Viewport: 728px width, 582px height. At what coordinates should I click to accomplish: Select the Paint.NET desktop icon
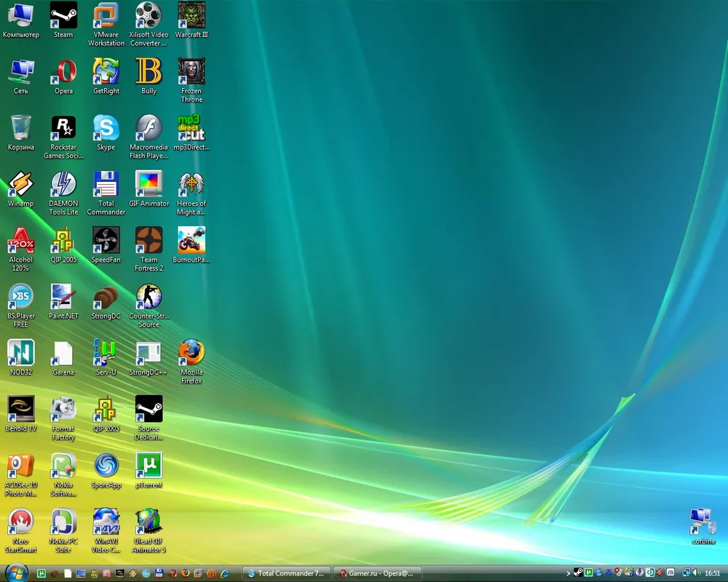(x=63, y=298)
